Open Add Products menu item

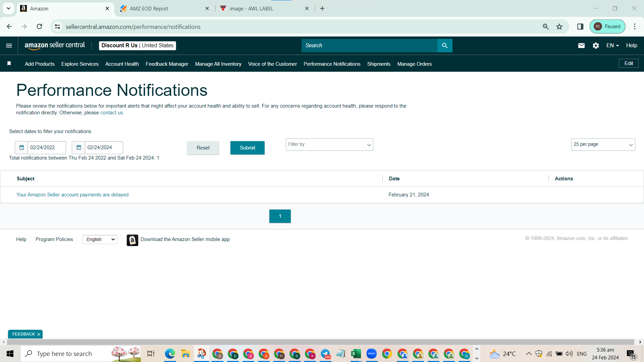(x=40, y=64)
